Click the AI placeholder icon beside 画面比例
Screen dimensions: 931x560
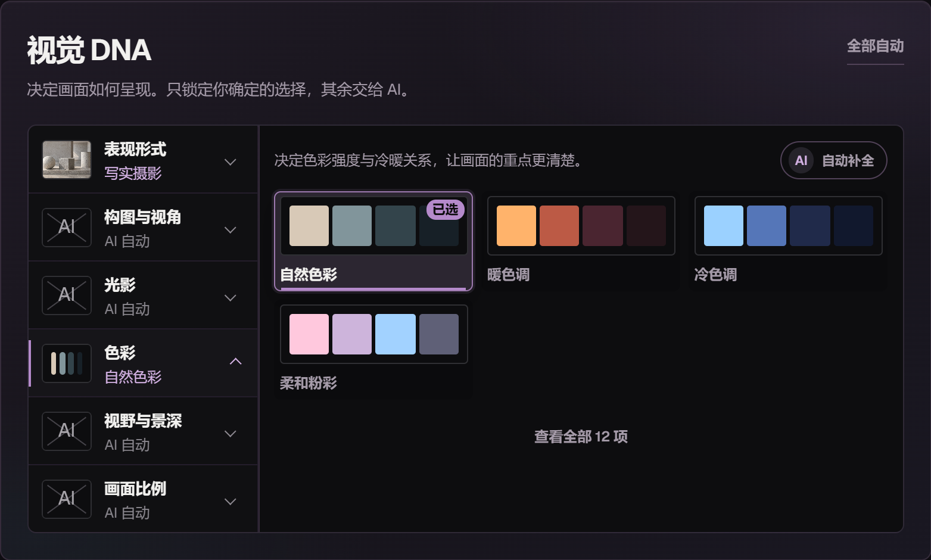click(67, 499)
